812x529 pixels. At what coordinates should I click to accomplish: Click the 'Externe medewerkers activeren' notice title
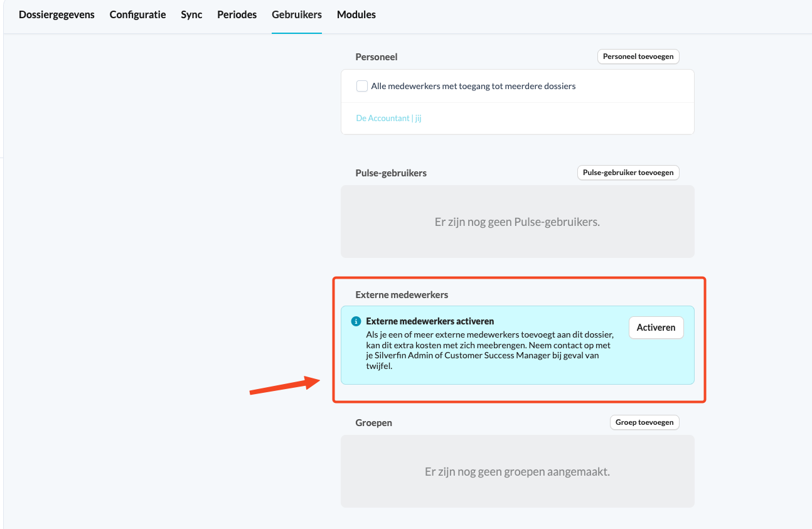pos(430,321)
